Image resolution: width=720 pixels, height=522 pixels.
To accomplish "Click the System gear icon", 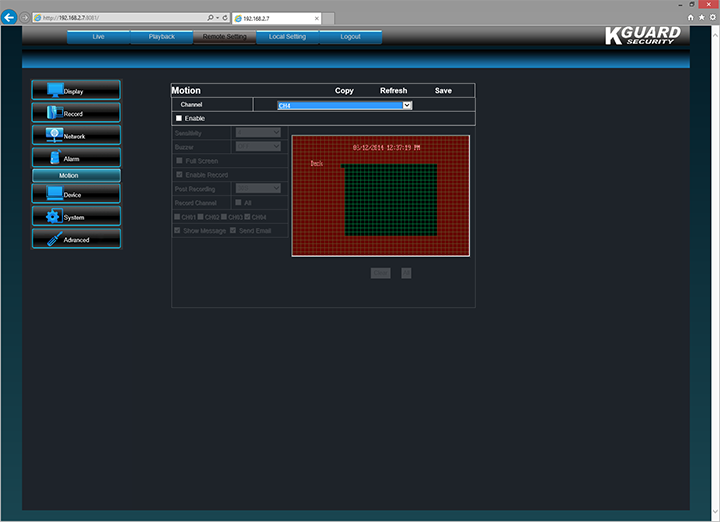I will point(54,216).
